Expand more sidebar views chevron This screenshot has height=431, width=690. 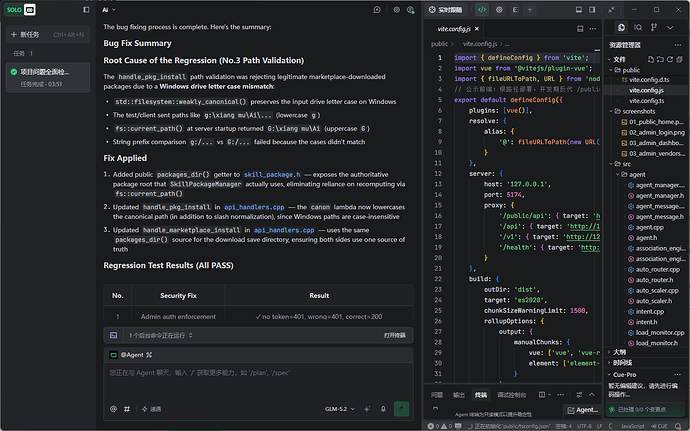point(670,27)
